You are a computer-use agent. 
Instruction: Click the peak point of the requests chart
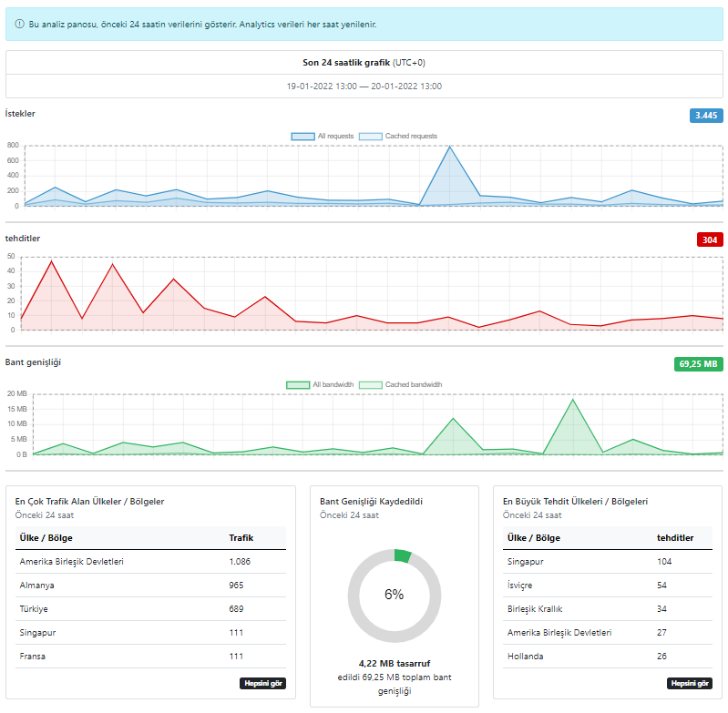(x=449, y=147)
